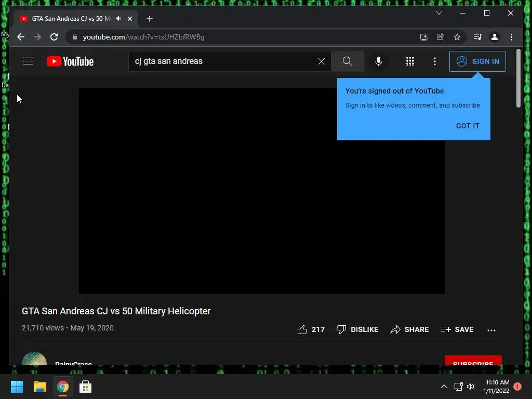SAVE the video to a playlist
The image size is (532, 399).
[457, 329]
